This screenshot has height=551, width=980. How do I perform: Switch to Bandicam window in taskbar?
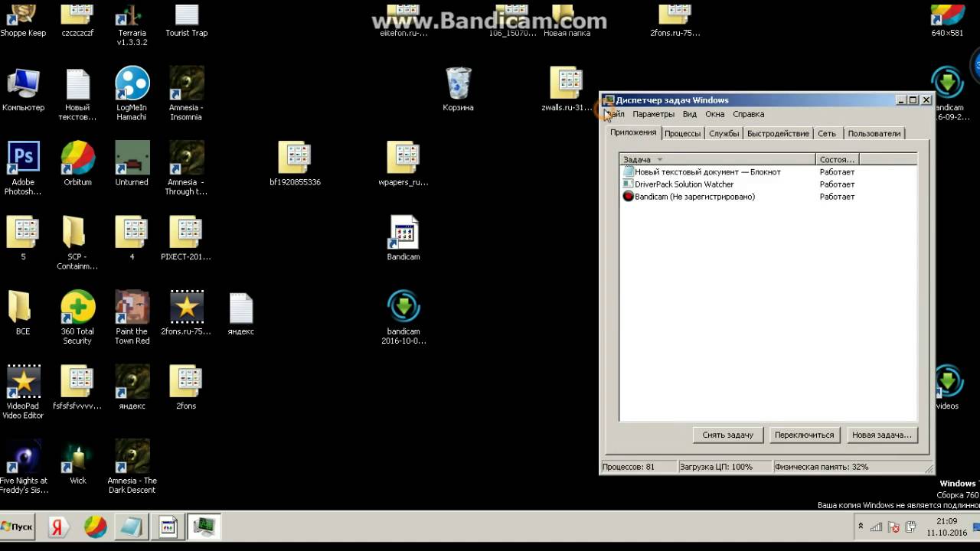(x=168, y=527)
